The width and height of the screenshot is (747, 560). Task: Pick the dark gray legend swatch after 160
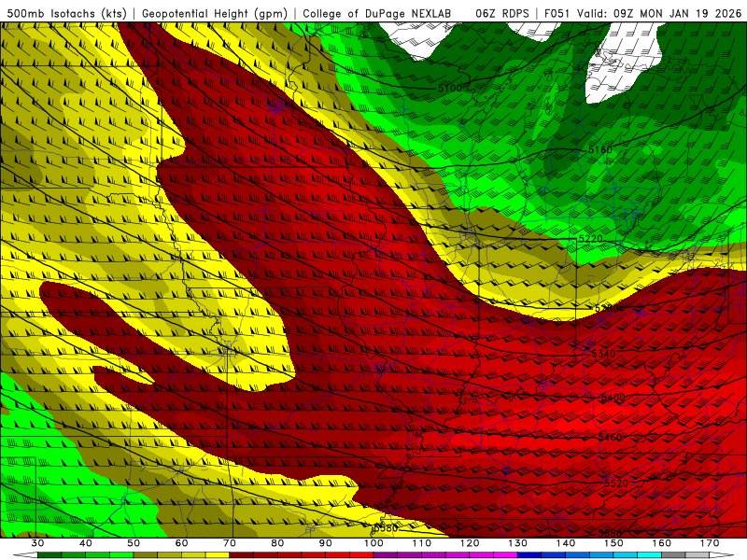(x=673, y=555)
